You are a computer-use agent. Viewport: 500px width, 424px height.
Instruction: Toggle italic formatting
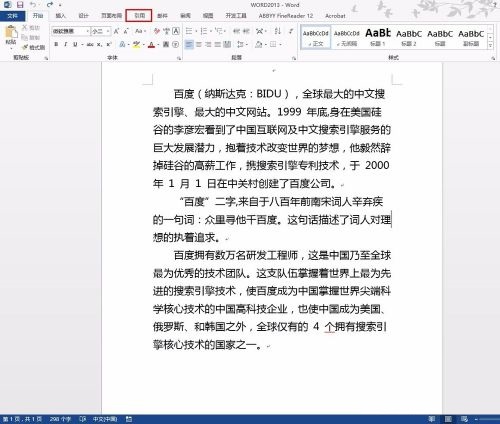tap(66, 44)
